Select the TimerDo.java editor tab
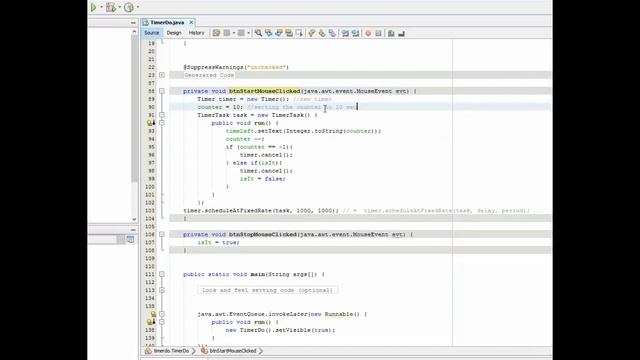 167,22
